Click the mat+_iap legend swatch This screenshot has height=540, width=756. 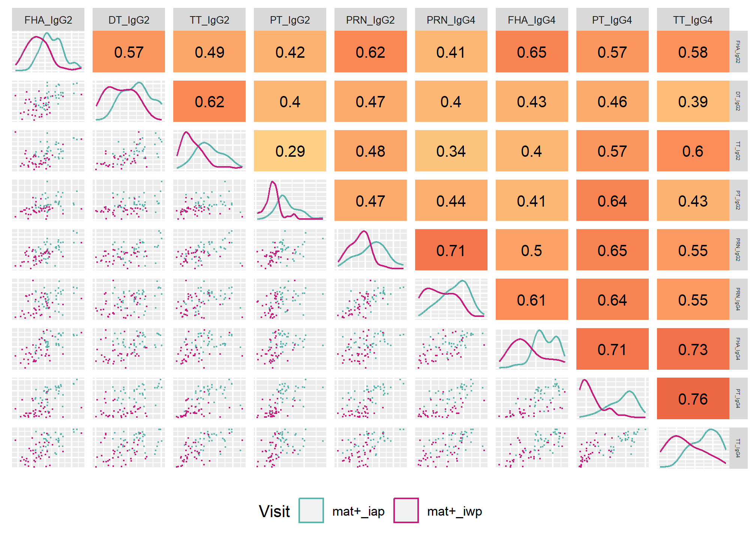(x=311, y=510)
